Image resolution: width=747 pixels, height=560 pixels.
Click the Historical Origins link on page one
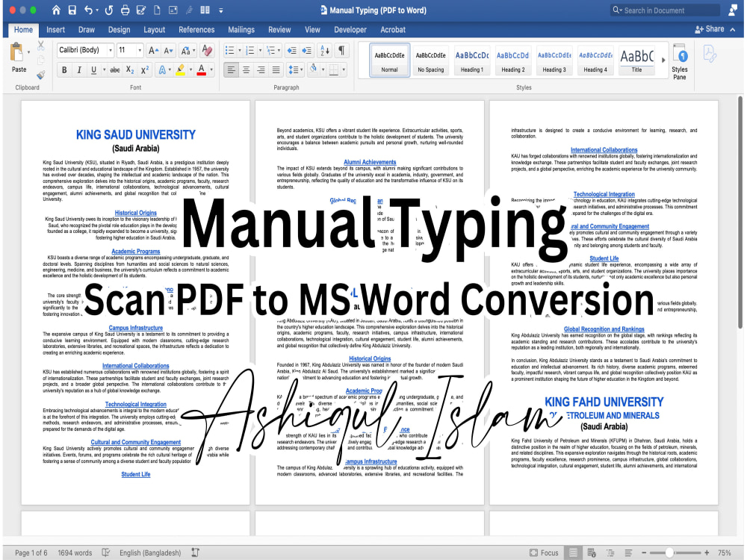coord(136,213)
